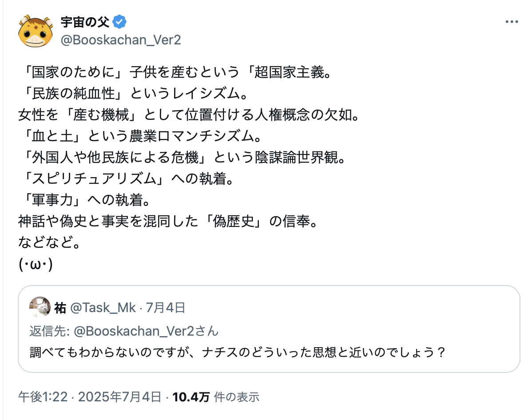Viewport: 532px width, 420px height.
Task: Open the 10.4万 view count
Action: tap(191, 396)
